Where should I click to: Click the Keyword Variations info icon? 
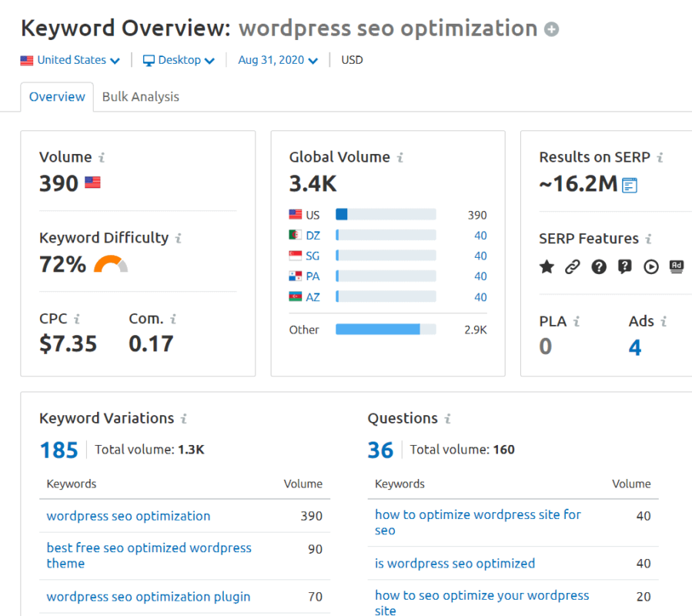(x=184, y=418)
